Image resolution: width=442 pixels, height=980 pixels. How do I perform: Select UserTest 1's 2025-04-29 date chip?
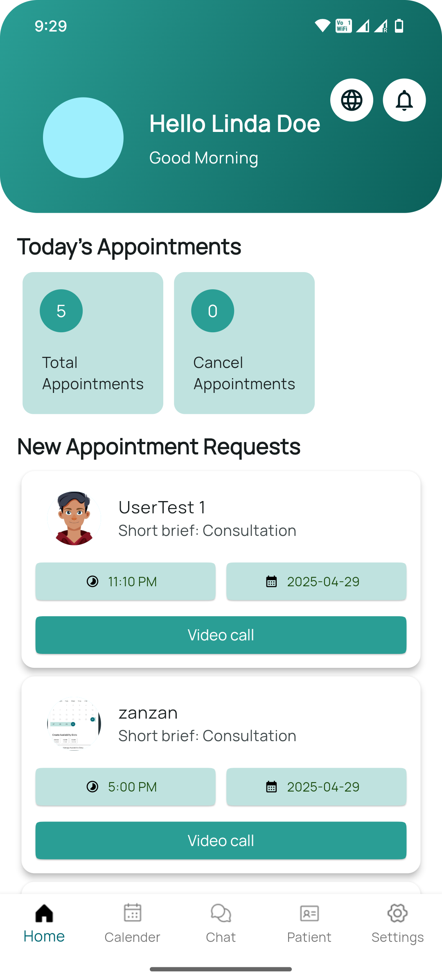click(x=316, y=581)
